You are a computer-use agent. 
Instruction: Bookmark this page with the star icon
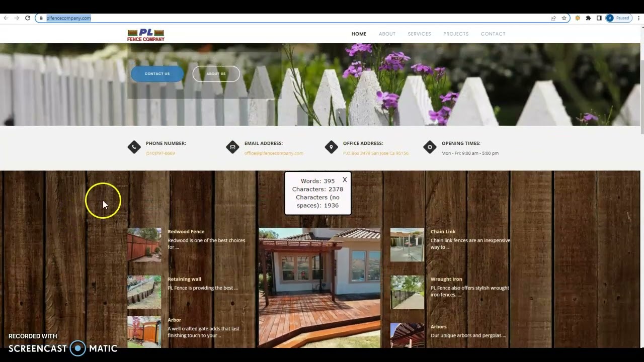click(x=564, y=18)
